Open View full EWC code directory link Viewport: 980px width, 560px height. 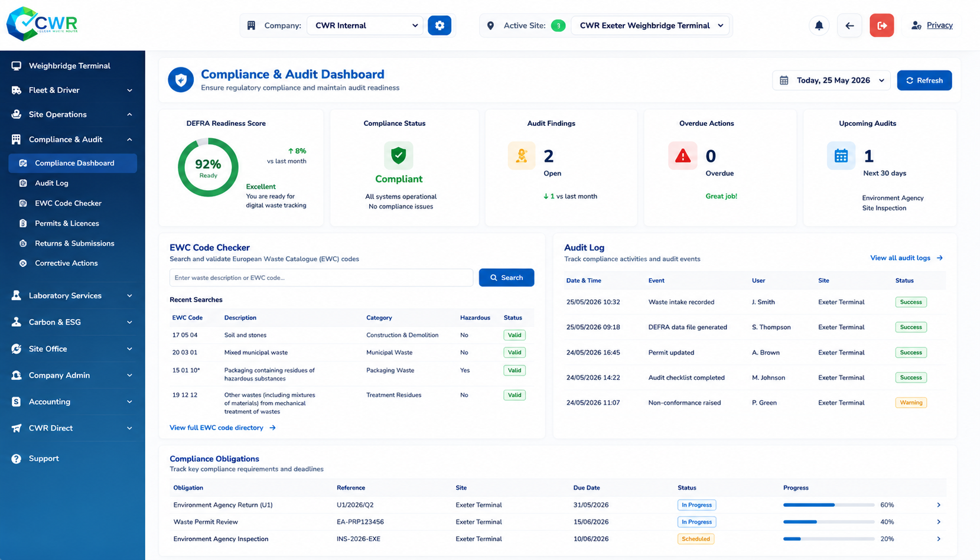[223, 428]
